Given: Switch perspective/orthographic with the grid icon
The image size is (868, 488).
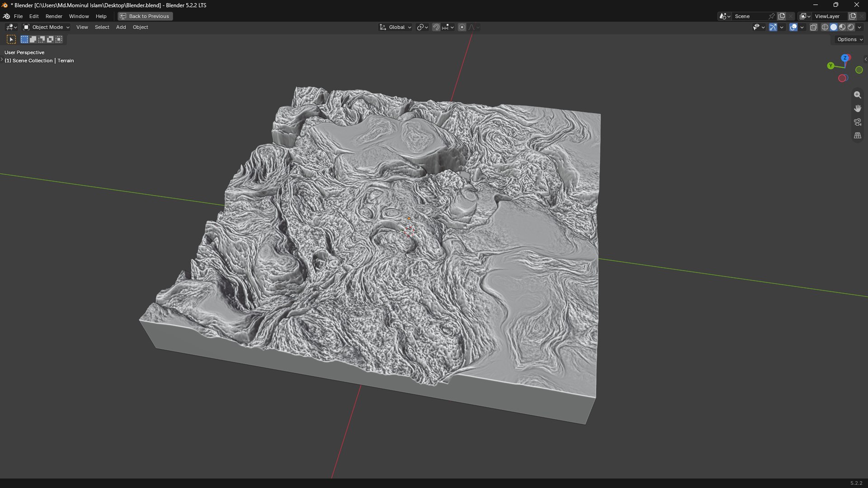Looking at the screenshot, I should click(857, 136).
